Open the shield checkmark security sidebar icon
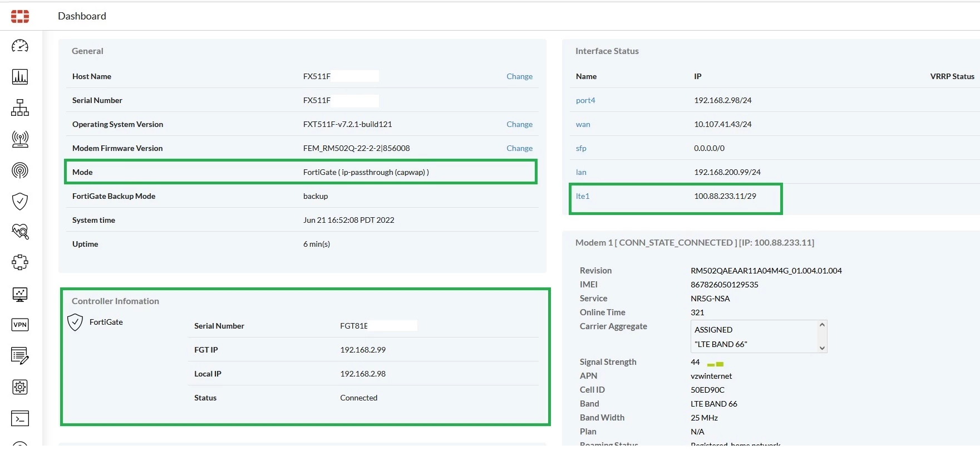The height and width of the screenshot is (474, 980). [20, 201]
